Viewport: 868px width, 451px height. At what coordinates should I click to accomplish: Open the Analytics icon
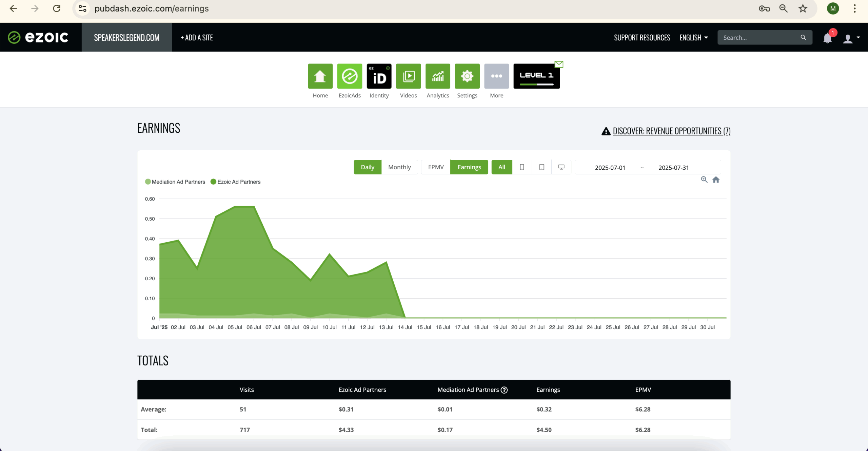click(438, 76)
